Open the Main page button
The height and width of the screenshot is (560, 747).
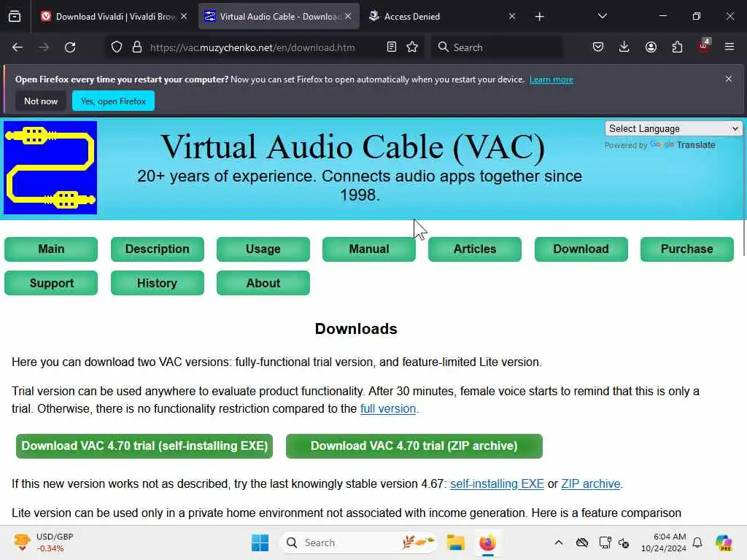[51, 249]
